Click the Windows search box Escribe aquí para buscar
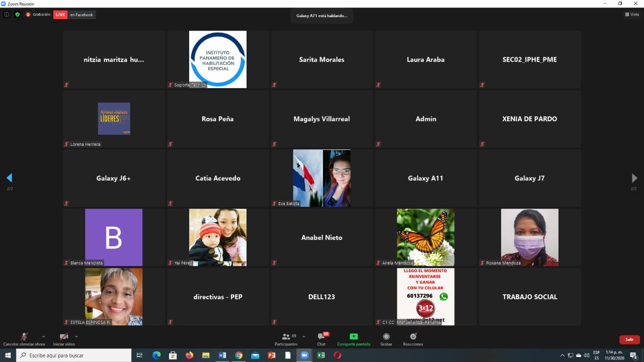Viewport: 644px width, 362px height. 74,355
